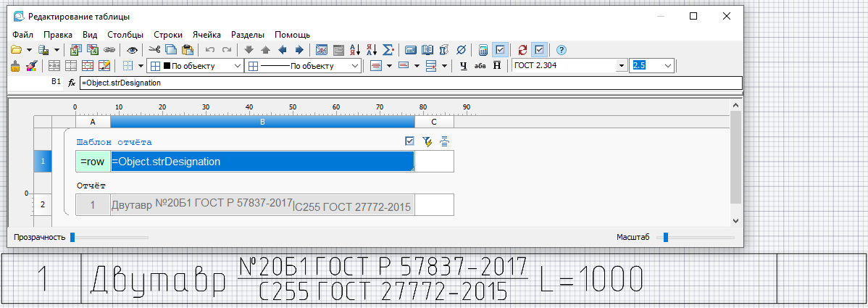Screen dimensions: 868x308
Task: Adjust the Прозрачность slider
Action: coord(72,237)
